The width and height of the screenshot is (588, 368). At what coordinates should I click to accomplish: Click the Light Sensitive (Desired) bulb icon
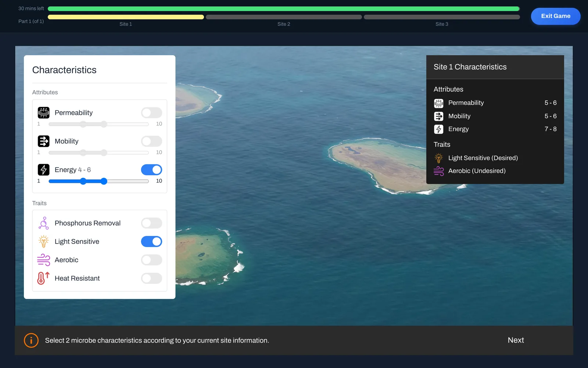[438, 158]
